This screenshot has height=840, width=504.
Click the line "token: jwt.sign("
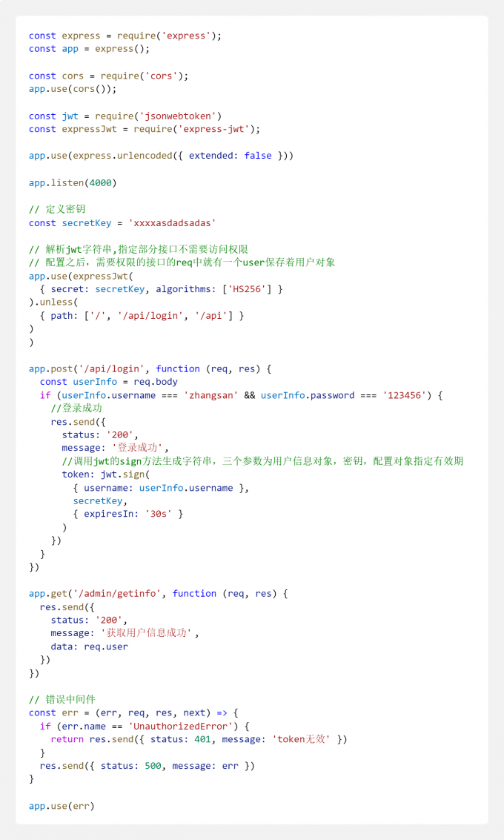click(106, 474)
